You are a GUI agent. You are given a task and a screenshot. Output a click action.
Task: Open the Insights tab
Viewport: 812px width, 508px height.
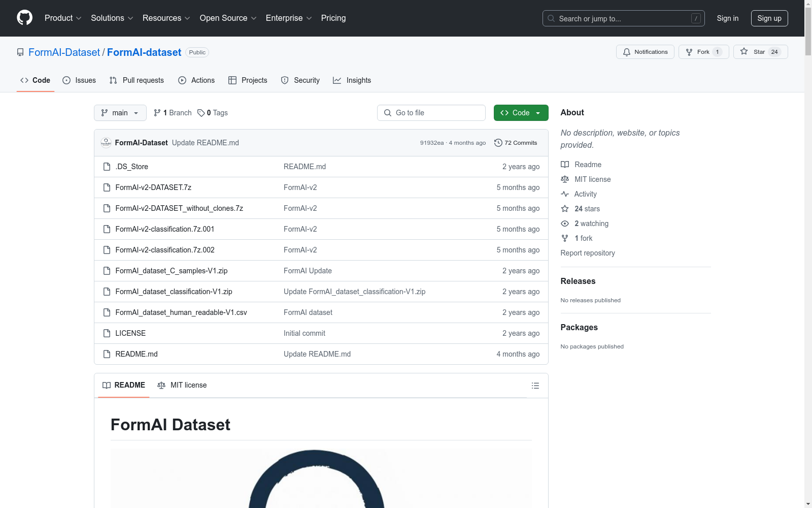(x=352, y=80)
